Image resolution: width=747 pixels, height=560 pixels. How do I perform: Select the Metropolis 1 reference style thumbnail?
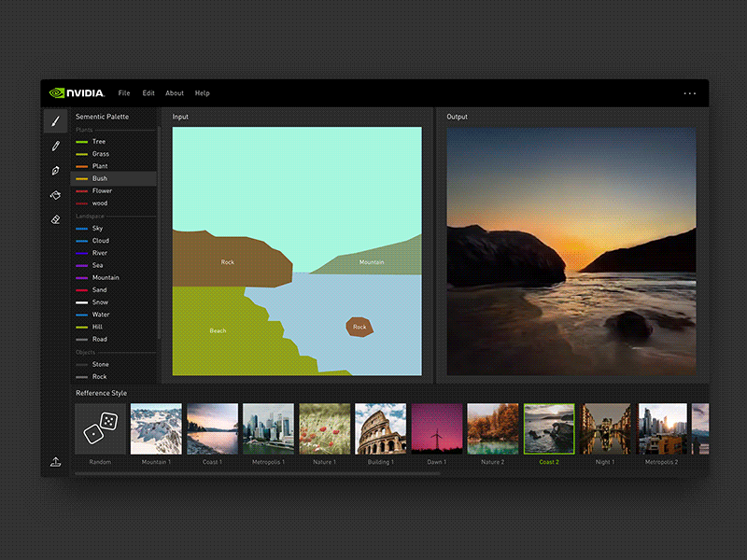tap(268, 427)
